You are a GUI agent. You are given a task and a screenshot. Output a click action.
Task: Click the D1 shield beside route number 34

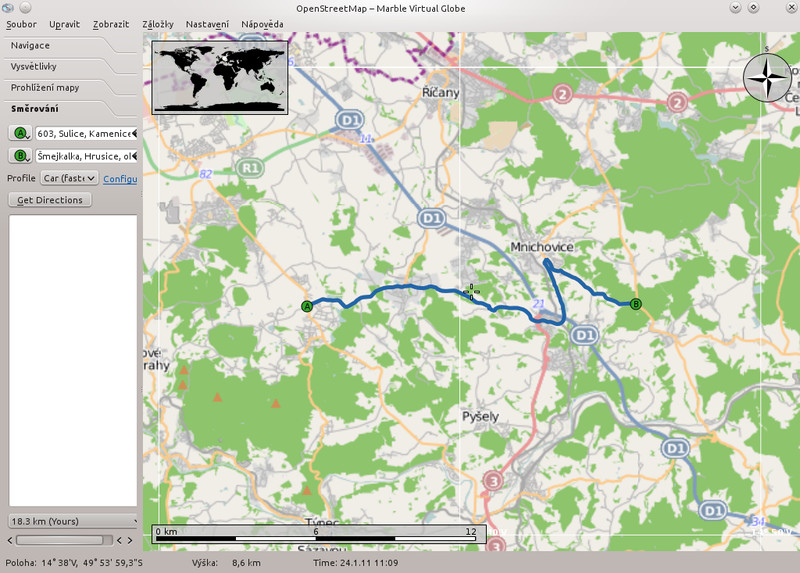click(x=712, y=510)
